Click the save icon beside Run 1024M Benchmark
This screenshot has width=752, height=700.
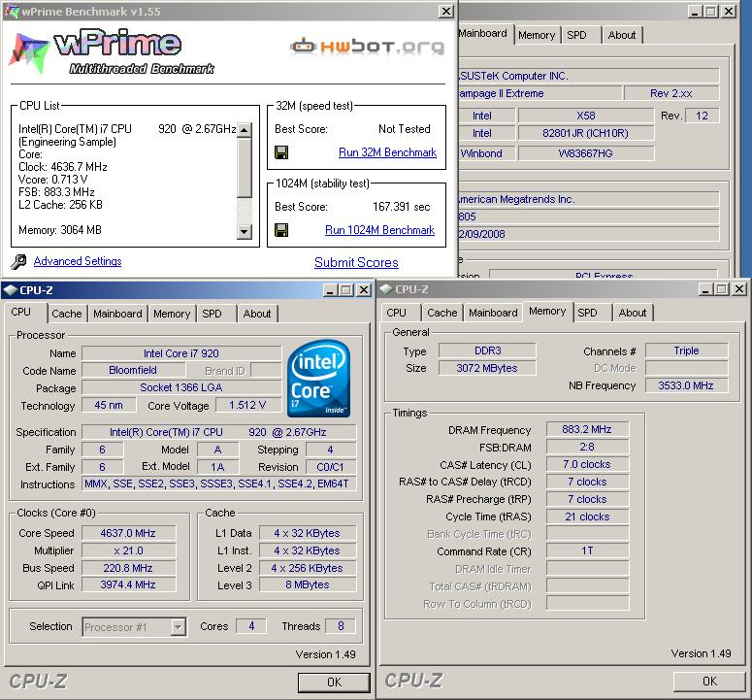tap(281, 230)
